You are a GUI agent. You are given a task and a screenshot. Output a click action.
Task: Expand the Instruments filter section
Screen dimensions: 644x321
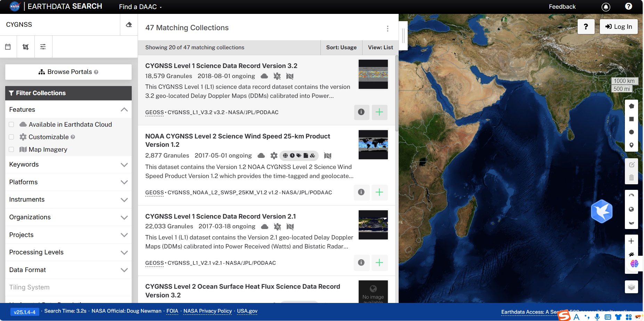click(x=68, y=200)
